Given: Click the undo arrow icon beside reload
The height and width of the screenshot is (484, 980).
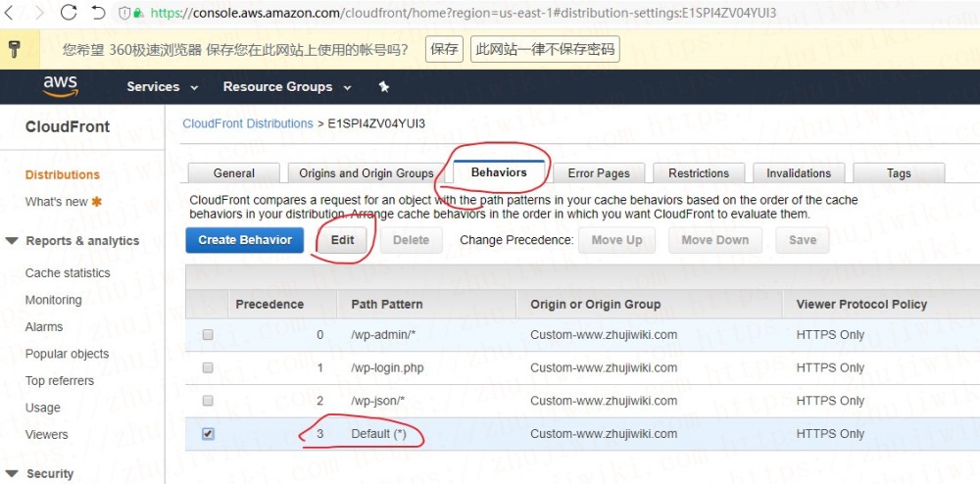Looking at the screenshot, I should click(x=98, y=13).
